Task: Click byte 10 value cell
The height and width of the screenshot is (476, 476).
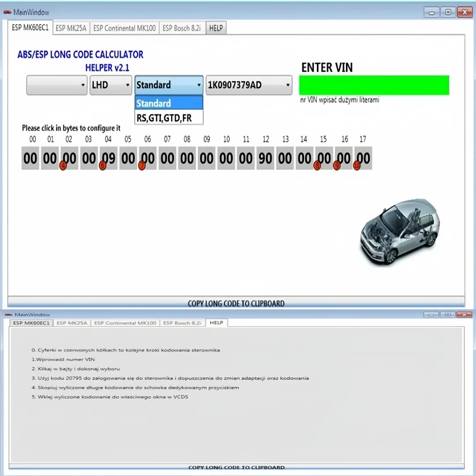Action: coord(226,158)
